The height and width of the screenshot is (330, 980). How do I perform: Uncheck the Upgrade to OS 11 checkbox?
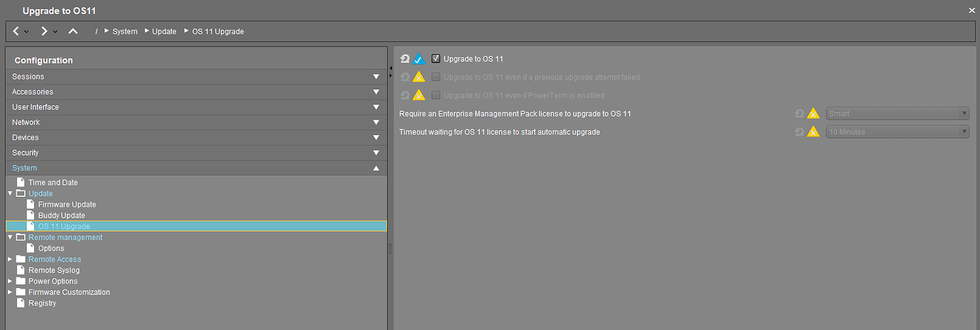pyautogui.click(x=436, y=59)
